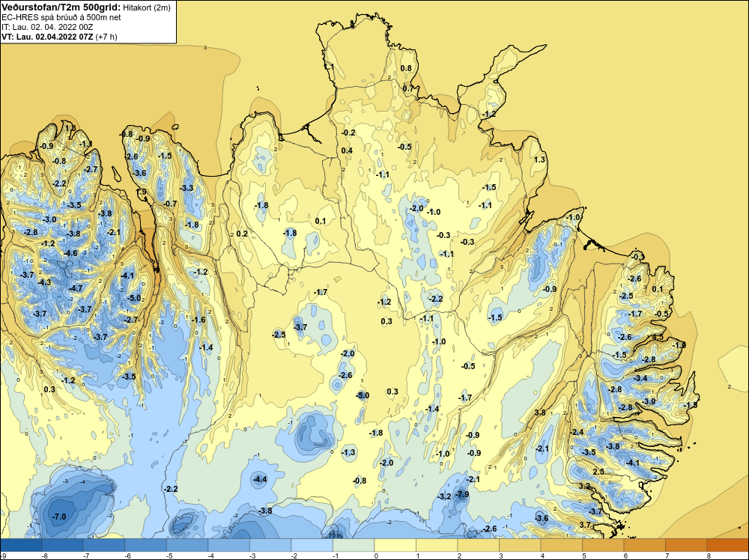This screenshot has height=560, width=749.
Task: Click the -6 to -5 legend color segment
Action: click(x=146, y=545)
